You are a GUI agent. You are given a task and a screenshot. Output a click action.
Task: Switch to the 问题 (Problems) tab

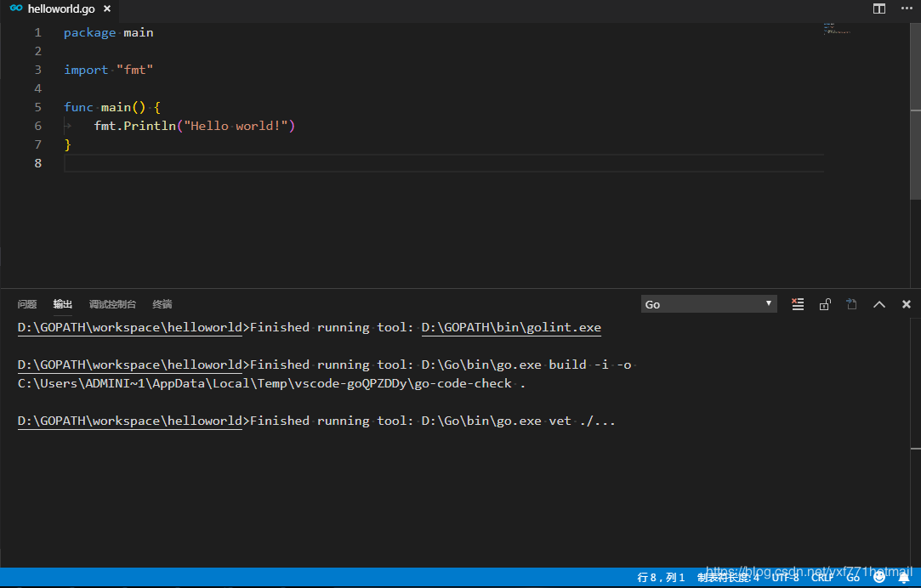click(x=27, y=304)
